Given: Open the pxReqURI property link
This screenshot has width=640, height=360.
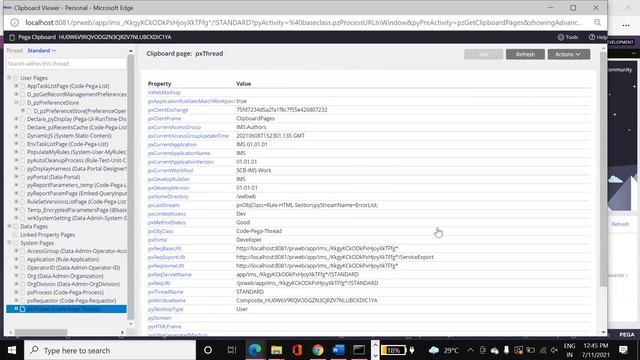Looking at the screenshot, I should [159, 283].
